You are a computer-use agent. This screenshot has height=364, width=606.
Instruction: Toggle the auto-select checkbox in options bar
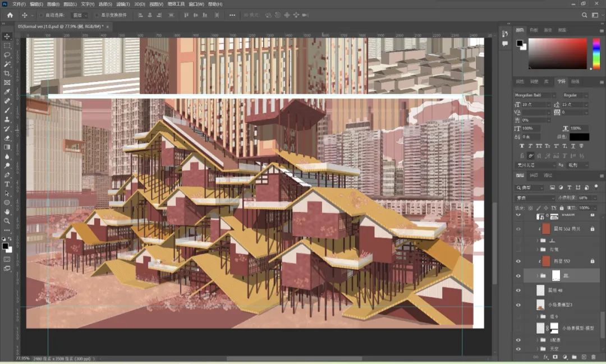(41, 15)
